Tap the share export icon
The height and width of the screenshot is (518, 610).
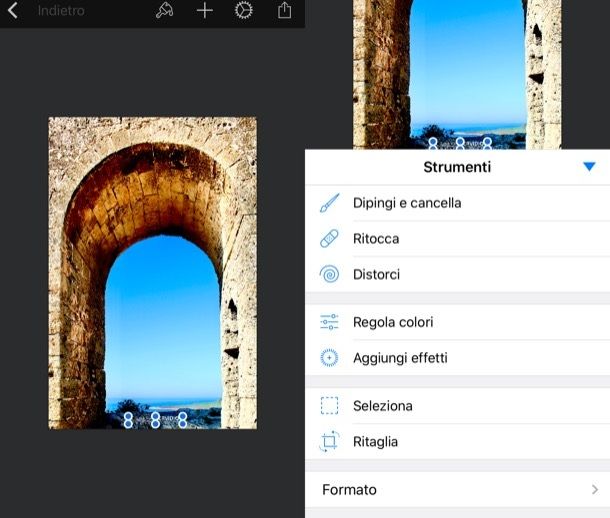click(284, 10)
